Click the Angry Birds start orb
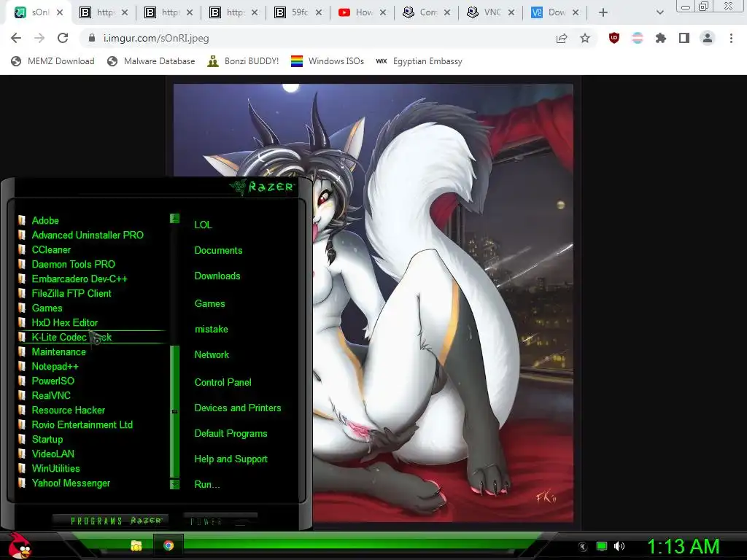Screen dimensions: 747x560 20,545
